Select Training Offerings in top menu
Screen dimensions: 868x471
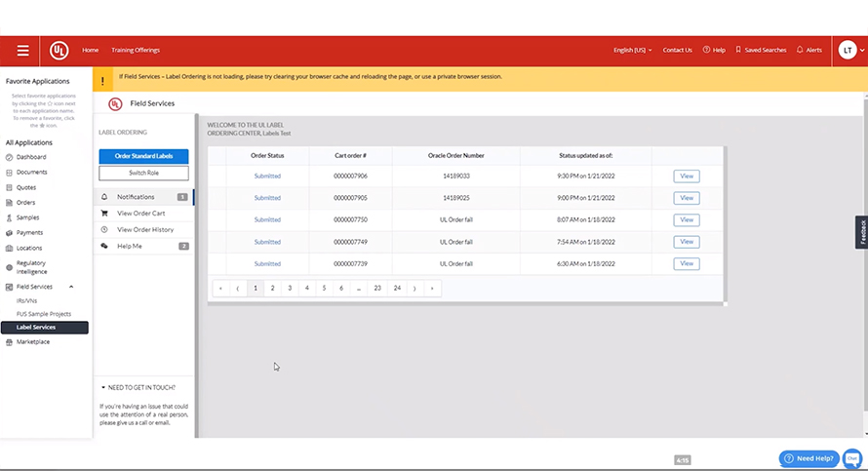(136, 50)
